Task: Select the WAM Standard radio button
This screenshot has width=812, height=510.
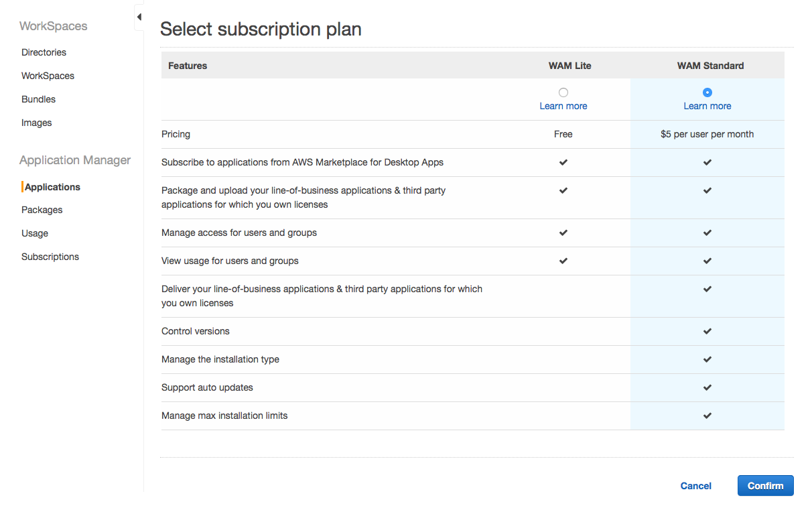Action: coord(707,92)
